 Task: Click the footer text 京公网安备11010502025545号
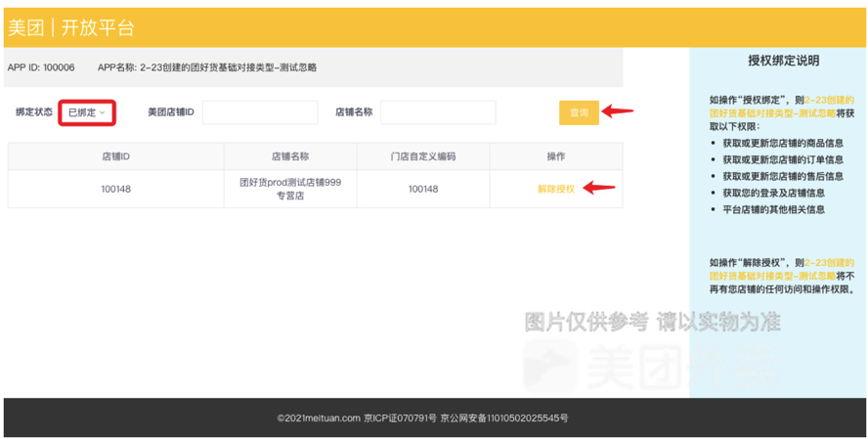503,417
